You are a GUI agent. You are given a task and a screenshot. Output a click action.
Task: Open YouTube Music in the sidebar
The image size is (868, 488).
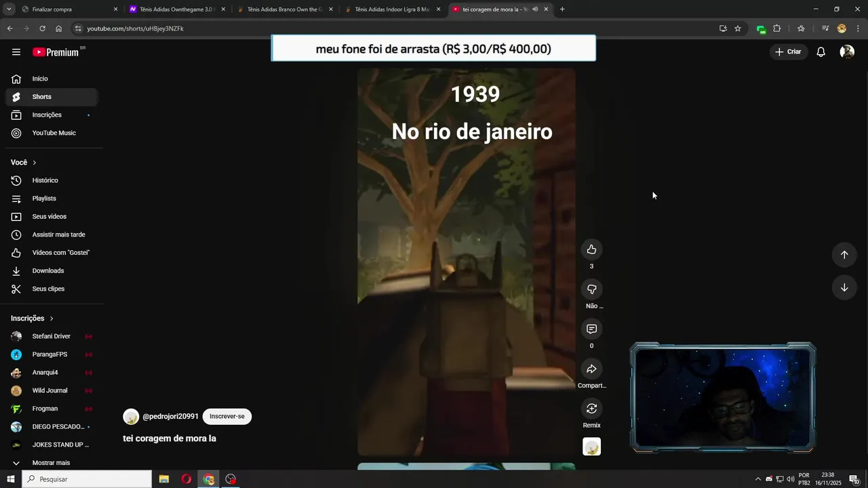click(x=52, y=133)
